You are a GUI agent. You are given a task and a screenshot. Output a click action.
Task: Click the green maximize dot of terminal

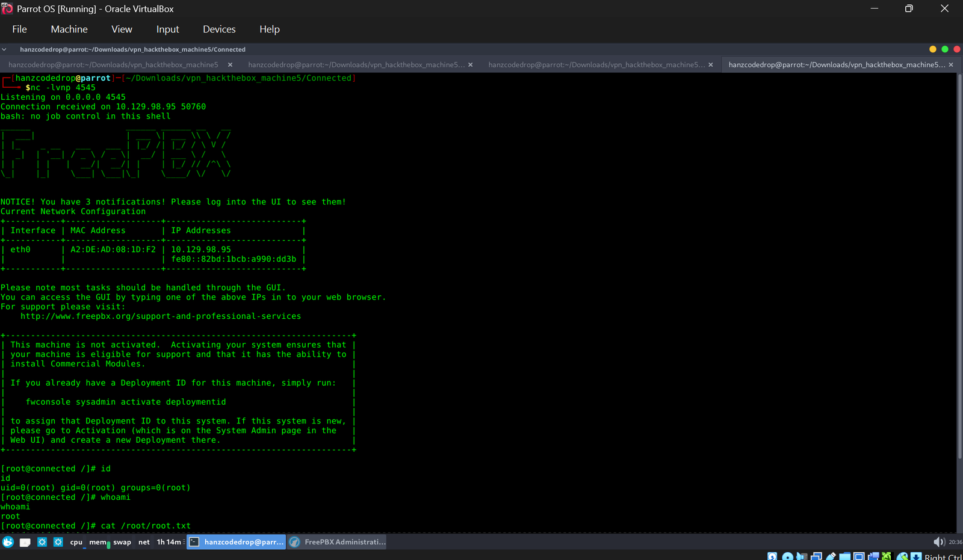945,49
